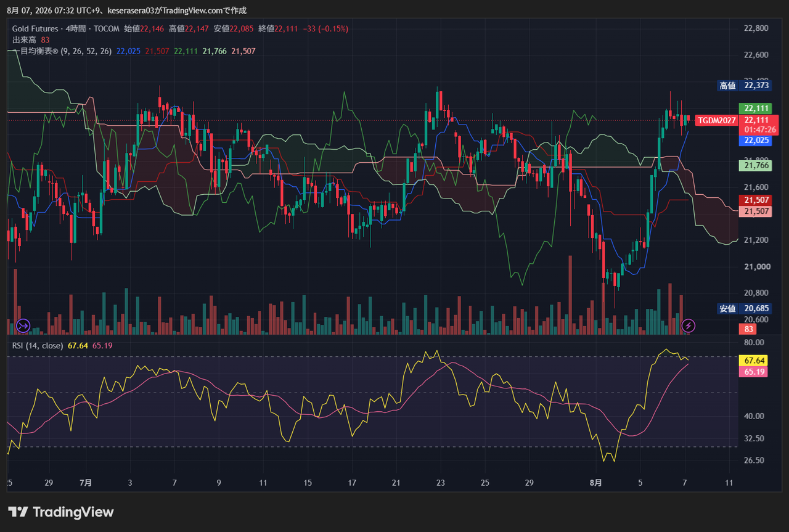
Task: Click pink 21,507 value in Ichimoku legend
Action: click(x=243, y=51)
